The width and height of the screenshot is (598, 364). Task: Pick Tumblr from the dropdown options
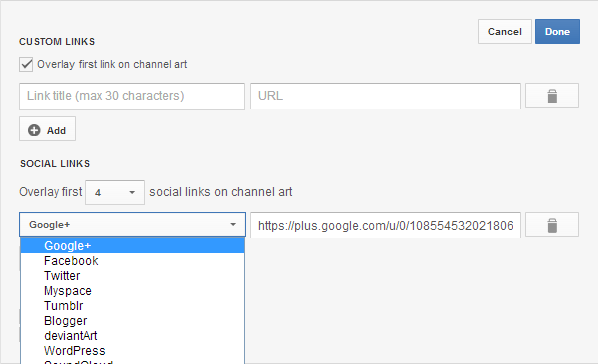(132, 306)
